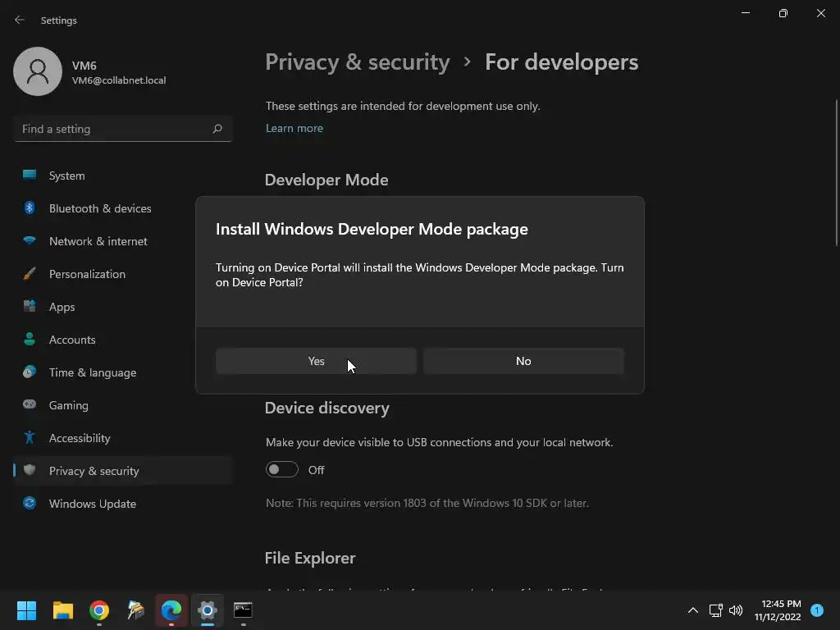Select Gaming in sidebar
The width and height of the screenshot is (840, 630).
[123, 405]
